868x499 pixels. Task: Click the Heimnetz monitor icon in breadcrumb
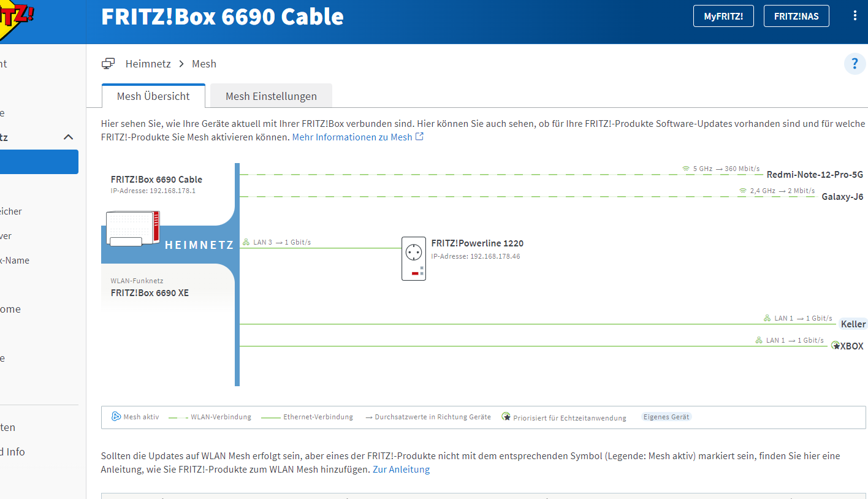point(108,64)
